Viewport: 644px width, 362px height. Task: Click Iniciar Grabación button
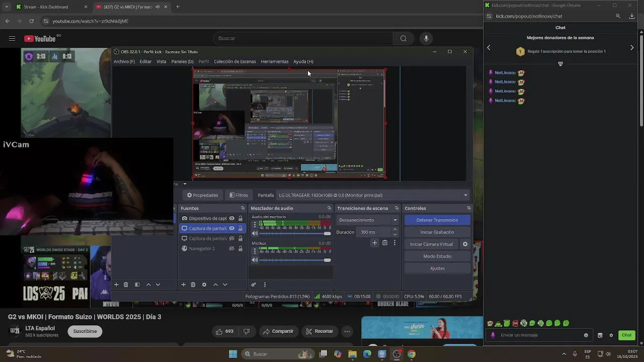coord(437,232)
